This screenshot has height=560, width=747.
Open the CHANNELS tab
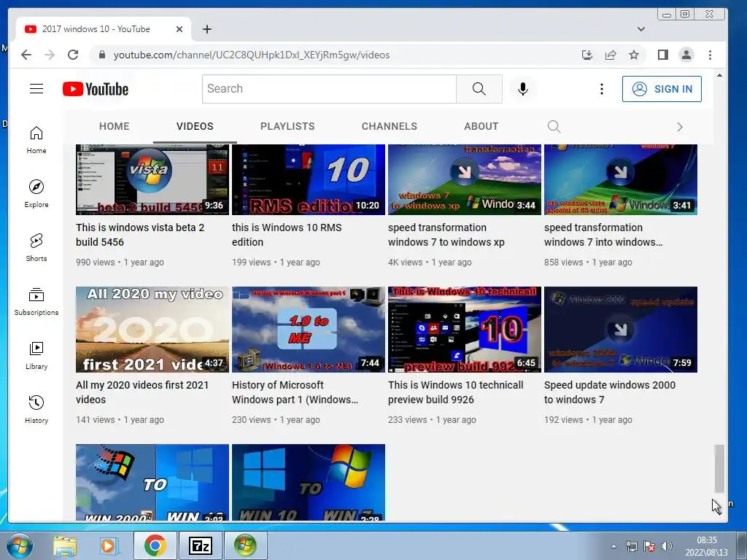pyautogui.click(x=390, y=126)
